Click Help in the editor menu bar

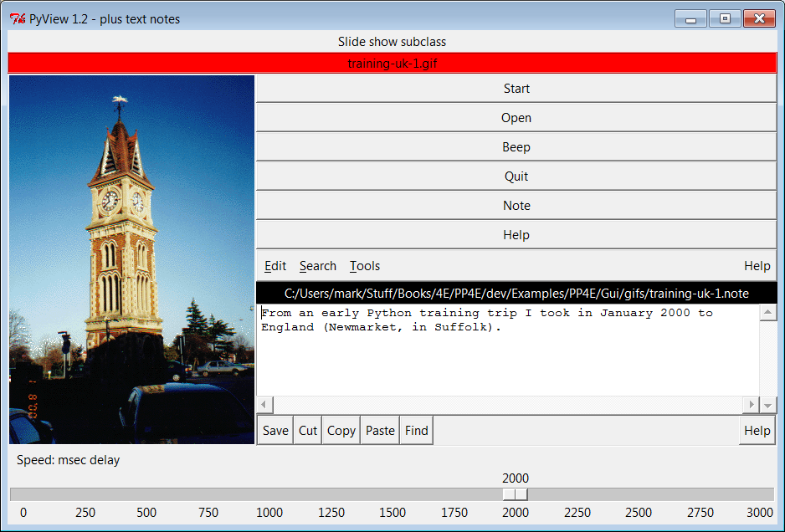point(757,266)
